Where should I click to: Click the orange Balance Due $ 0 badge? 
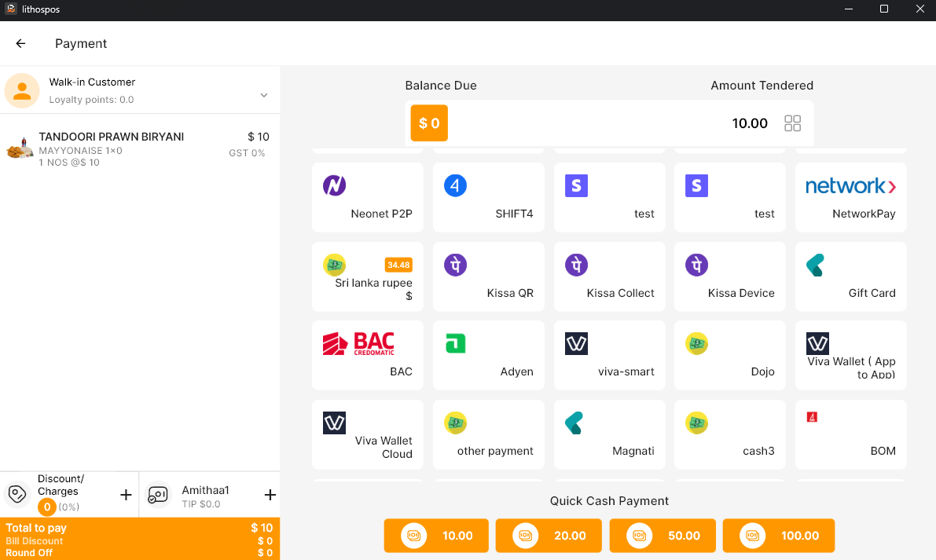tap(429, 123)
